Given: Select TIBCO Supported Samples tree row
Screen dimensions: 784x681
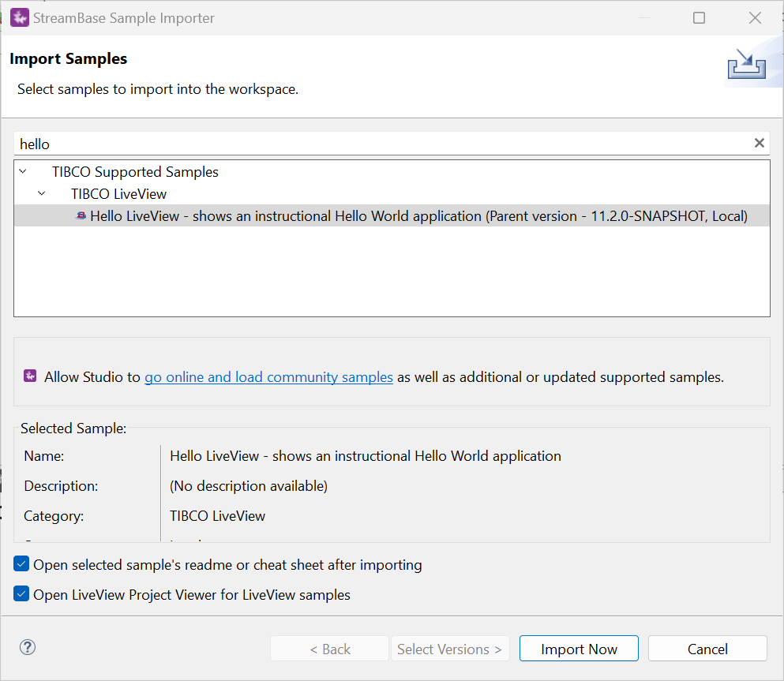Looking at the screenshot, I should [135, 171].
